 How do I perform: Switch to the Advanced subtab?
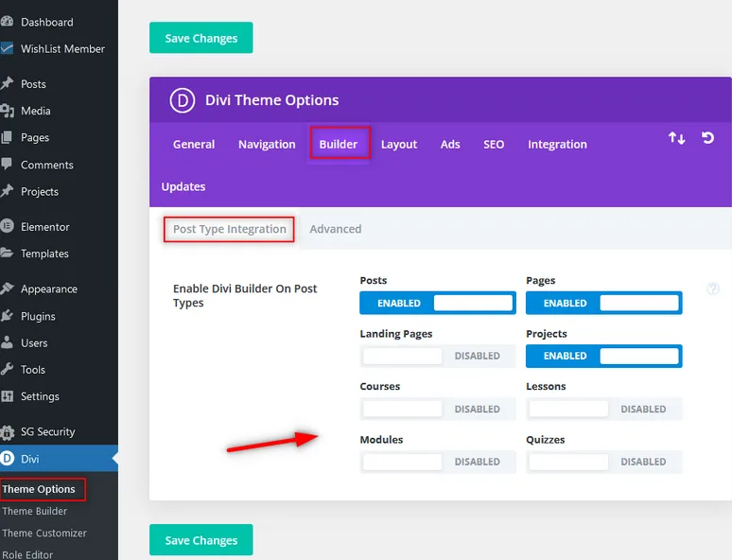point(335,229)
